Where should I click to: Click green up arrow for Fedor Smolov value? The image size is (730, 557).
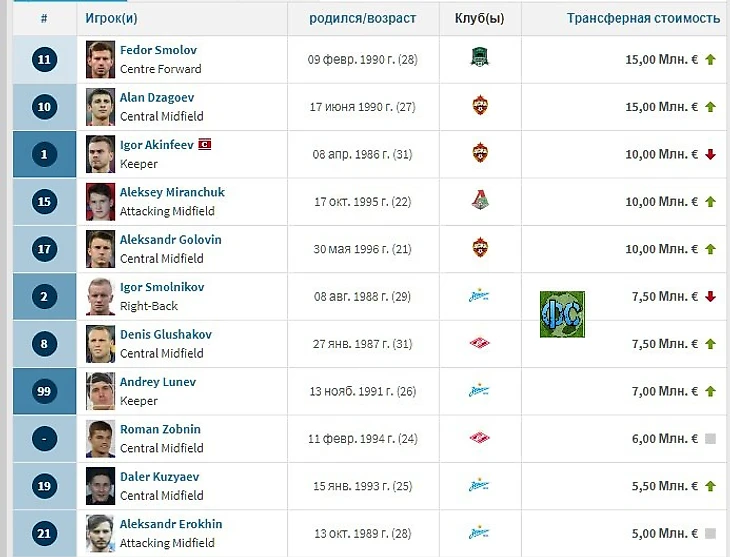710,60
